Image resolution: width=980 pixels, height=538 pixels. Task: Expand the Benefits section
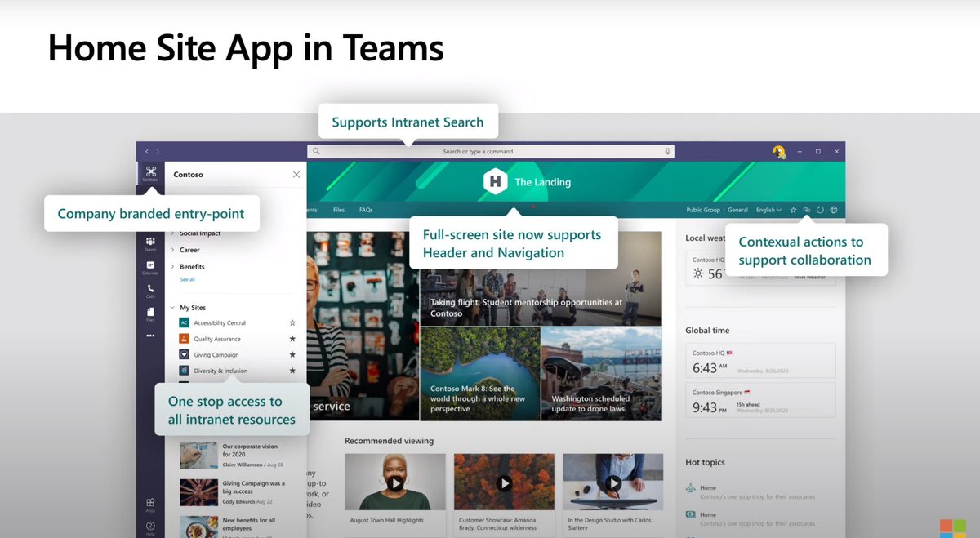[x=187, y=266]
